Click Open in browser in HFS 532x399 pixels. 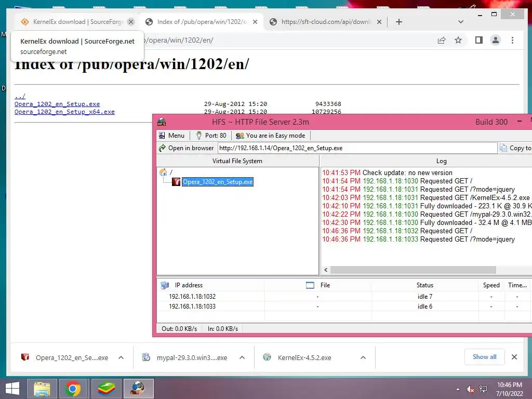coord(187,148)
